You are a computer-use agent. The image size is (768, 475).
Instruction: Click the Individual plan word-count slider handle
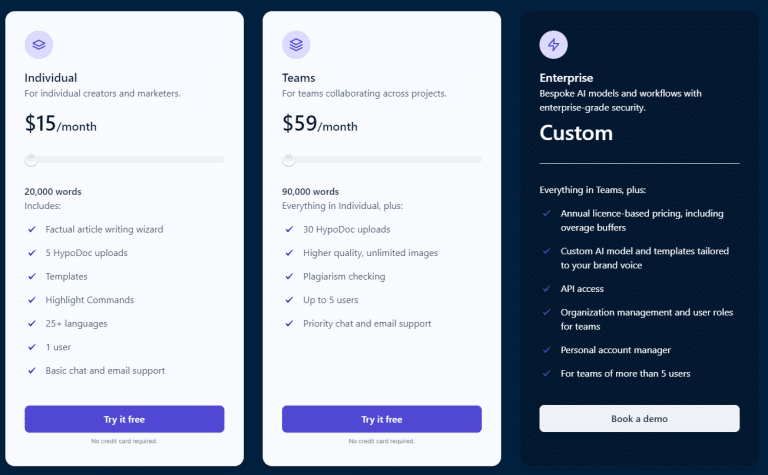coord(31,160)
